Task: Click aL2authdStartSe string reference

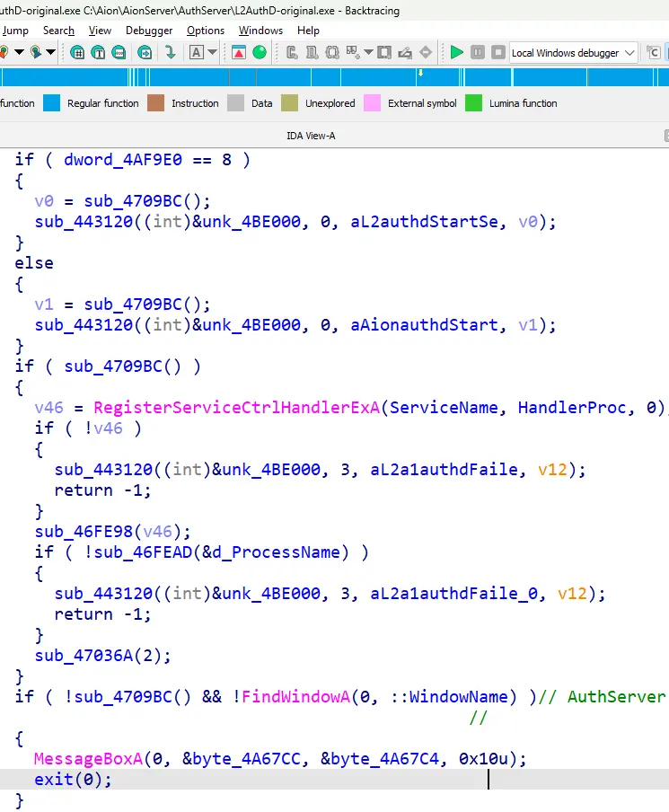Action: (425, 222)
